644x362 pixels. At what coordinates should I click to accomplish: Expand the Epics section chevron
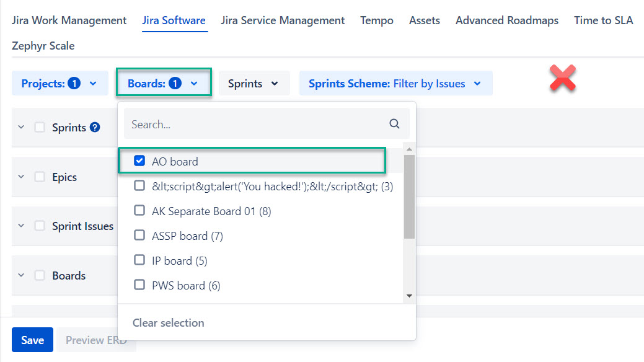21,177
